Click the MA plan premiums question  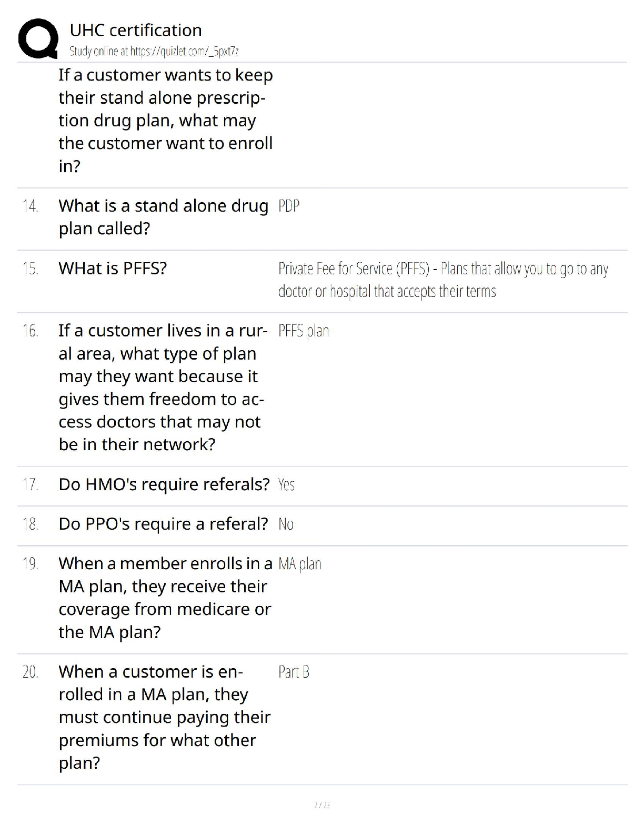tap(164, 717)
